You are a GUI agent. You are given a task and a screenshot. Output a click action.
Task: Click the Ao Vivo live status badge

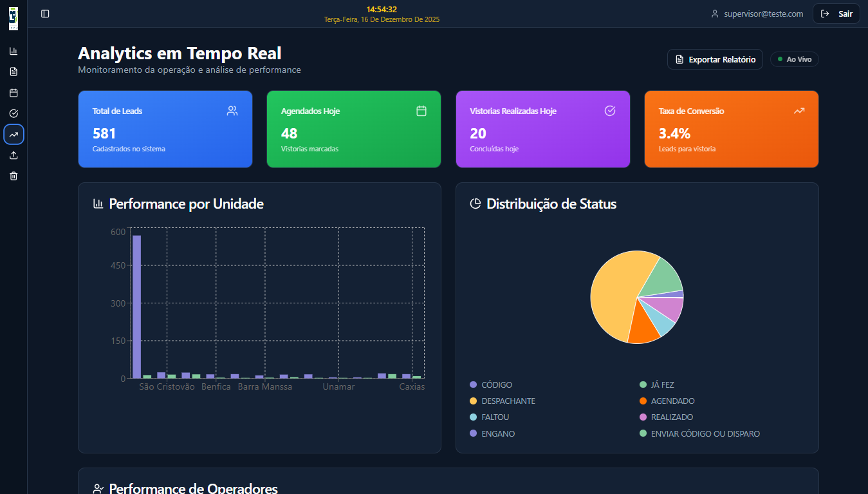[x=794, y=59]
